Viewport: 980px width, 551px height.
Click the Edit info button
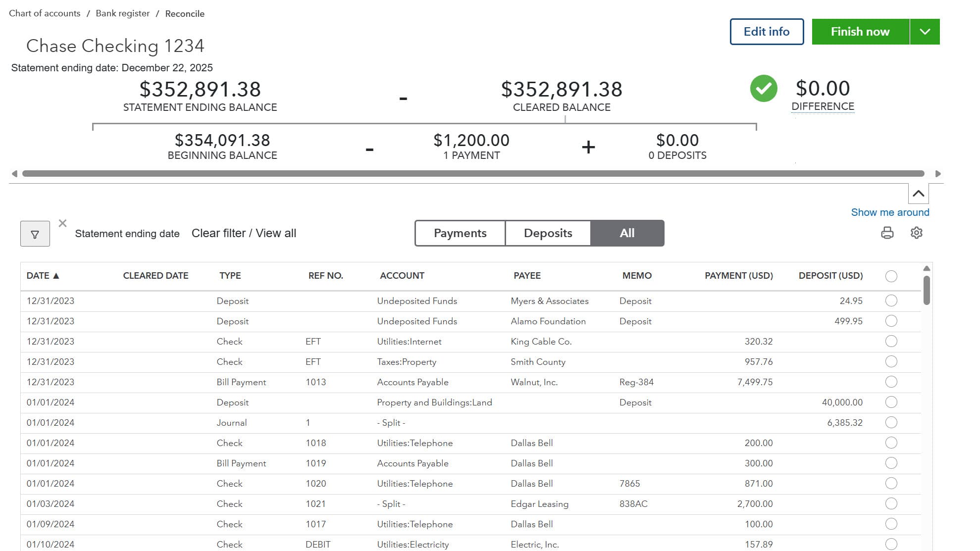point(766,31)
